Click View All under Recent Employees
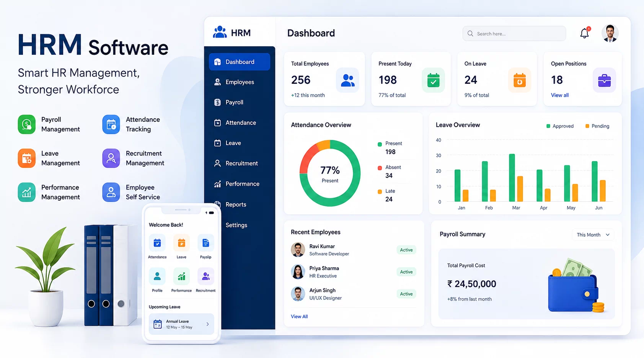This screenshot has width=644, height=358. (299, 316)
